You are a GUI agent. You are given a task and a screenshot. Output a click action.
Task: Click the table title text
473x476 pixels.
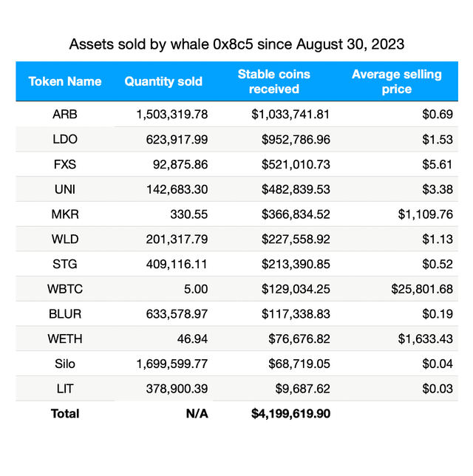236,44
